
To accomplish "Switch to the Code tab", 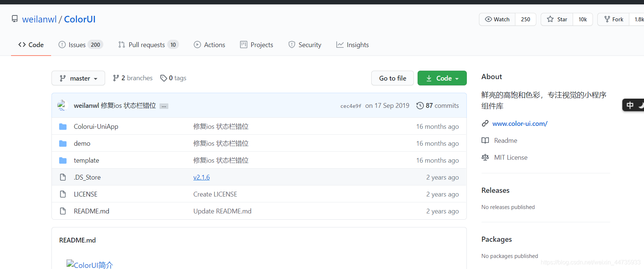I will coord(31,45).
